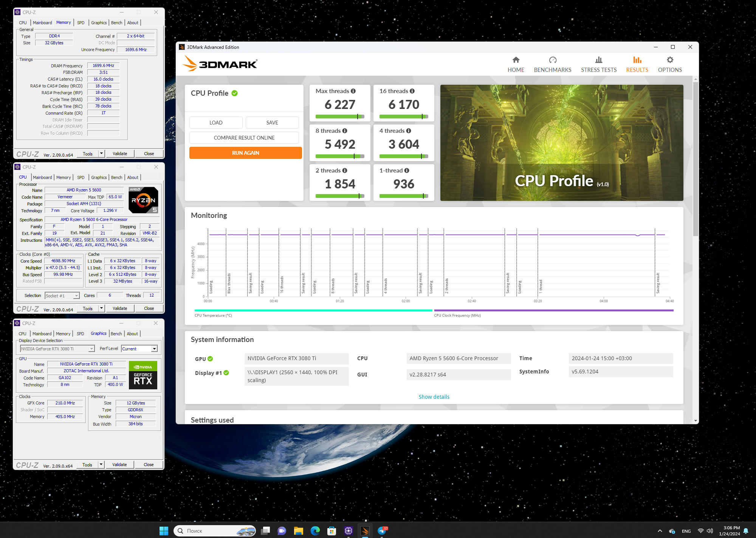Viewport: 756px width, 538px height.
Task: Click the Max threads info icon
Action: click(353, 91)
